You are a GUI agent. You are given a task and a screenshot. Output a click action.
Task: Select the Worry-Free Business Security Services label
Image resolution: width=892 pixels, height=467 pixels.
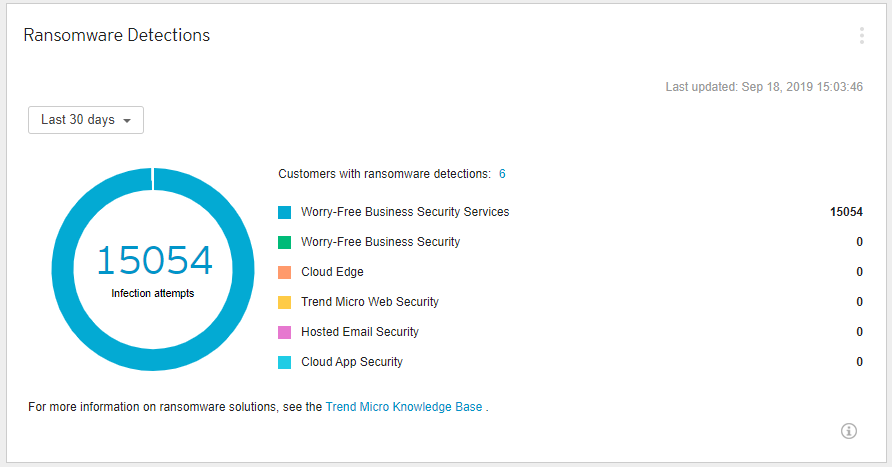click(405, 212)
